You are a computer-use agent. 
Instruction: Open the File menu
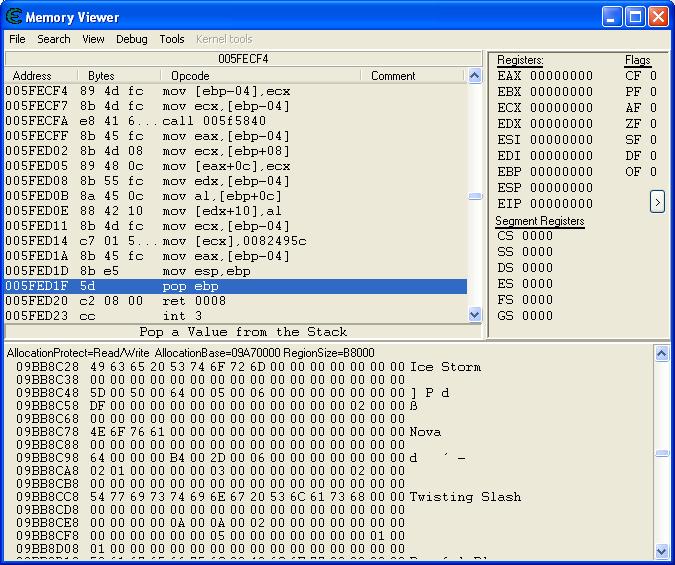[x=17, y=39]
